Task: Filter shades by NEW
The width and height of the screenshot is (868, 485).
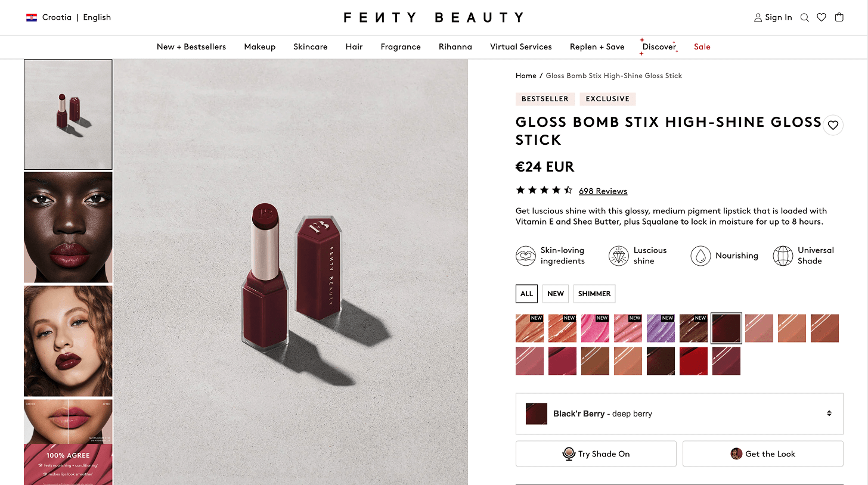Action: point(556,294)
